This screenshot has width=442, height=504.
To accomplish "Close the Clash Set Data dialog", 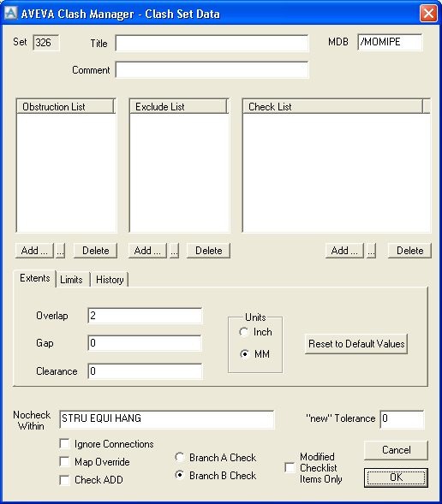I will pyautogui.click(x=428, y=14).
